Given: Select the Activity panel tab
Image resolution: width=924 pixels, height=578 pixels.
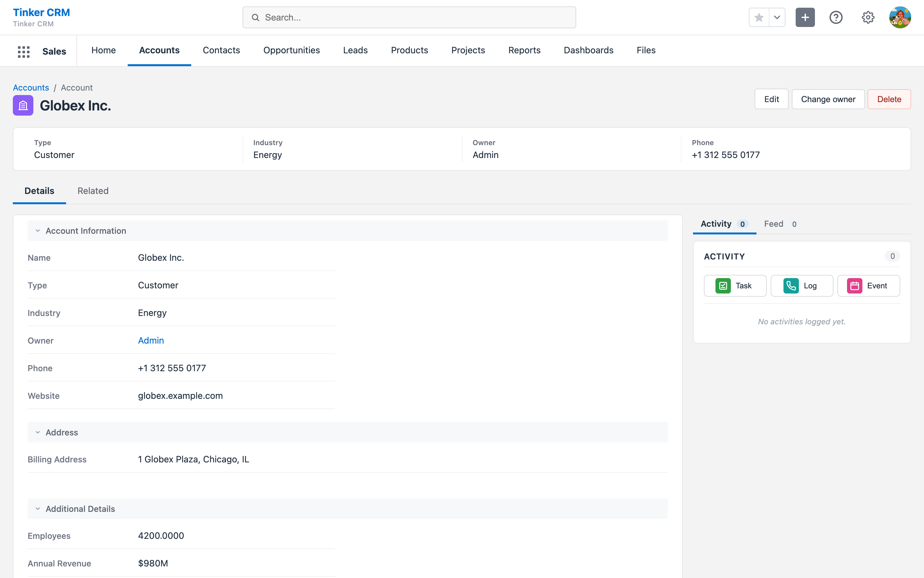Looking at the screenshot, I should (x=724, y=224).
